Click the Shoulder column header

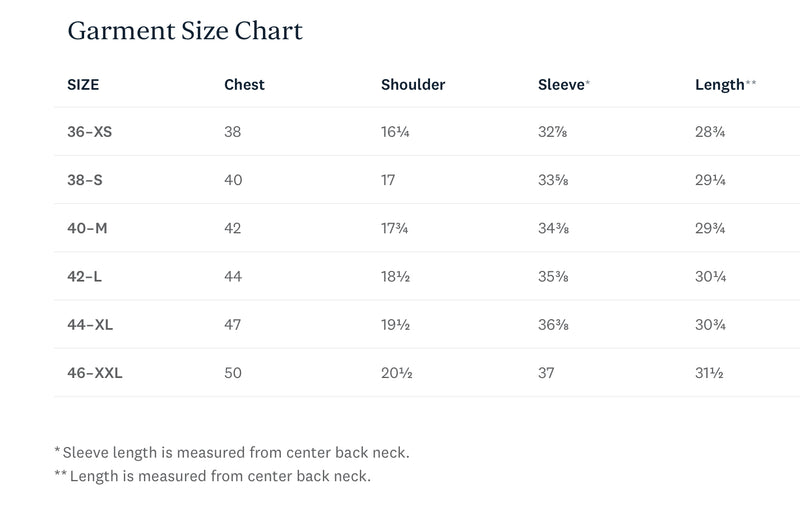[413, 85]
